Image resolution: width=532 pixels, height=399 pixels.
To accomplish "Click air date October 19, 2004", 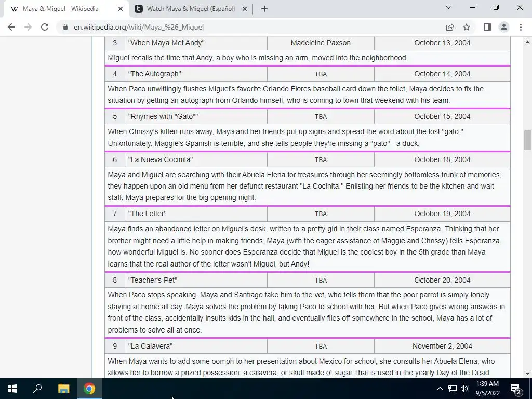I will (442, 214).
